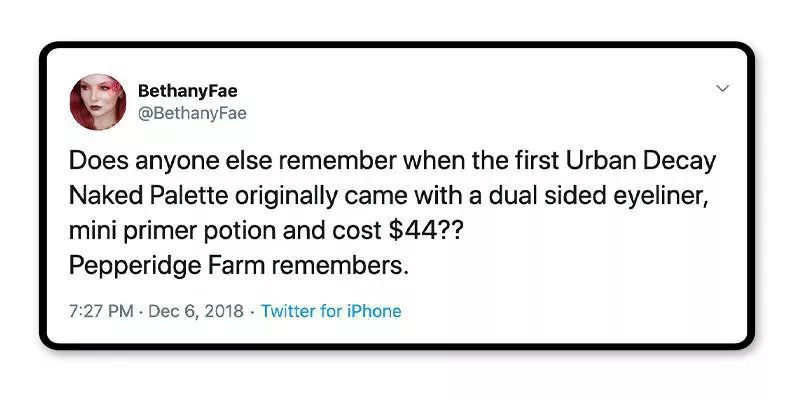Click the Dec 6, 2018 date
This screenshot has width=800, height=400.
click(x=197, y=311)
